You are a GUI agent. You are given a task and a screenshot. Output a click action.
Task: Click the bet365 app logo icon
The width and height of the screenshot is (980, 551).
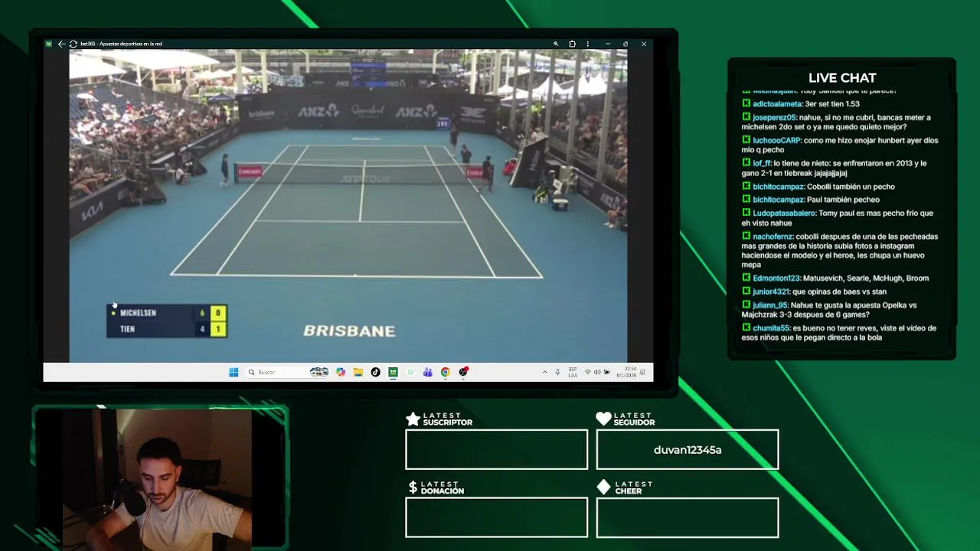pos(49,44)
